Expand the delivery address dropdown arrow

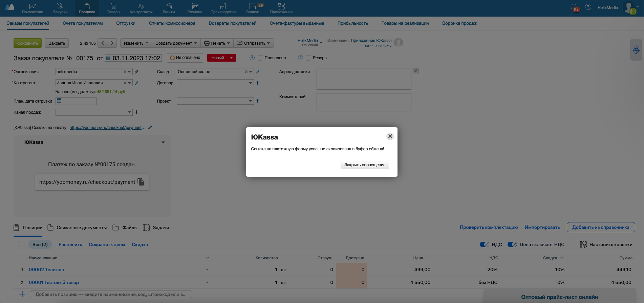416,71
